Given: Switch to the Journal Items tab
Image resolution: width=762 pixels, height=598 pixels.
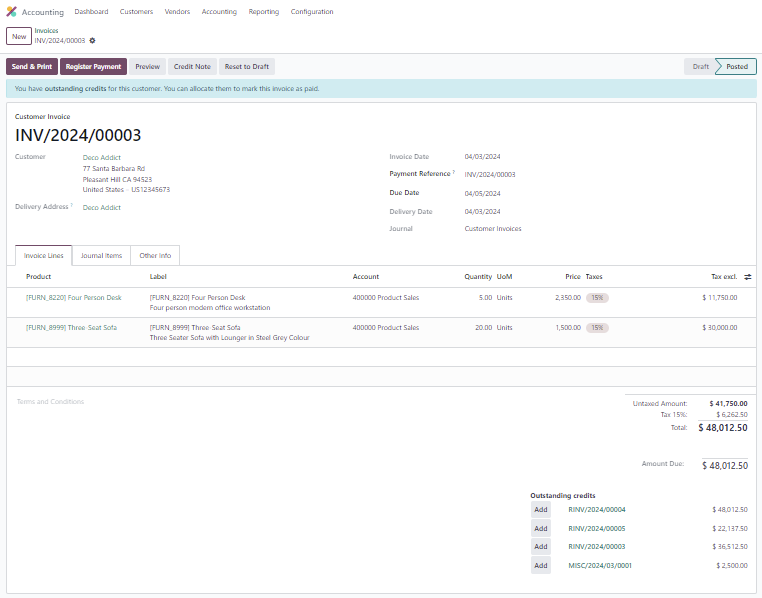Looking at the screenshot, I should 101,256.
